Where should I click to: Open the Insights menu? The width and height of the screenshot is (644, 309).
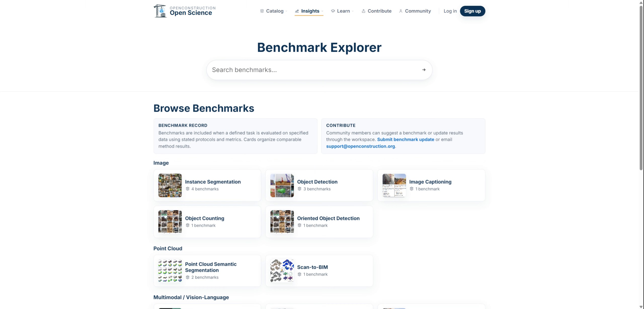pyautogui.click(x=309, y=11)
